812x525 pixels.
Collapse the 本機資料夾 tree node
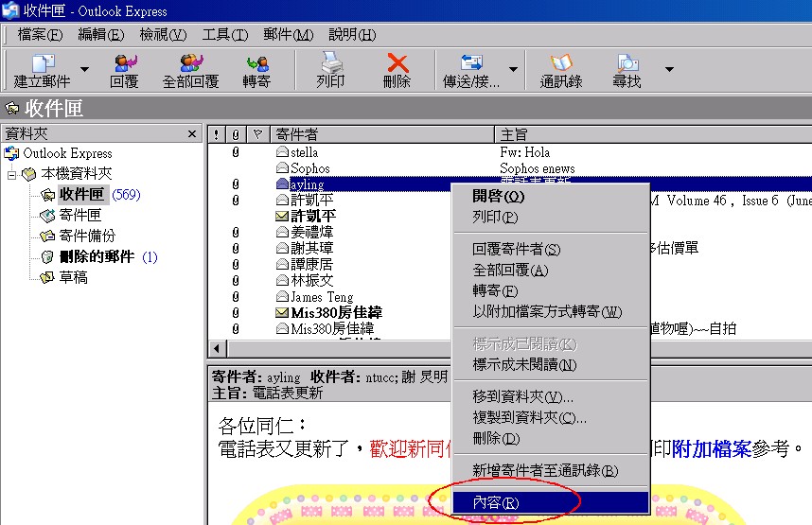(11, 174)
